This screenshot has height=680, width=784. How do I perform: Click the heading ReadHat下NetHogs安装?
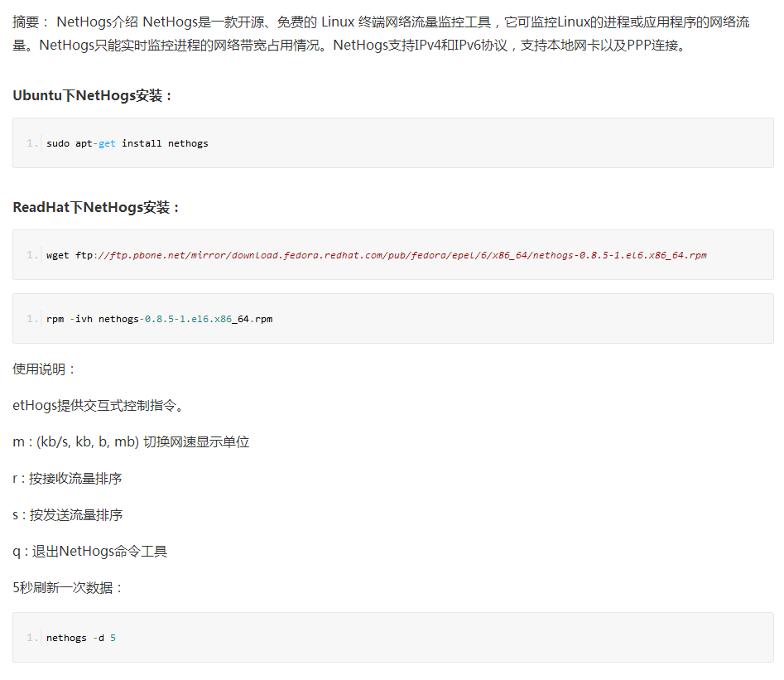(x=96, y=207)
